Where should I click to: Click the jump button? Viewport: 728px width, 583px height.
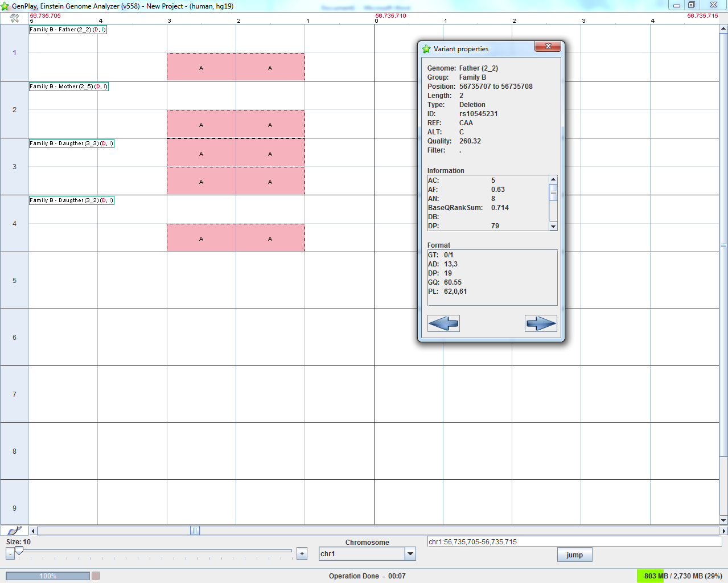pyautogui.click(x=574, y=555)
